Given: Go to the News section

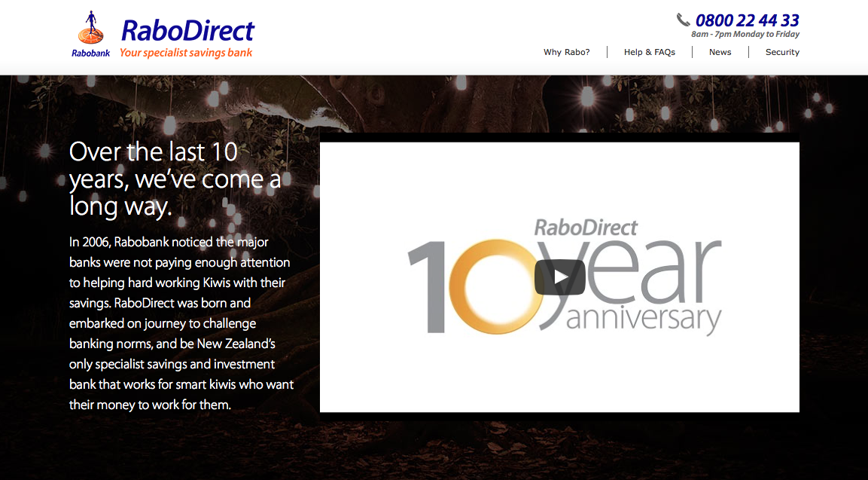Looking at the screenshot, I should pyautogui.click(x=720, y=52).
